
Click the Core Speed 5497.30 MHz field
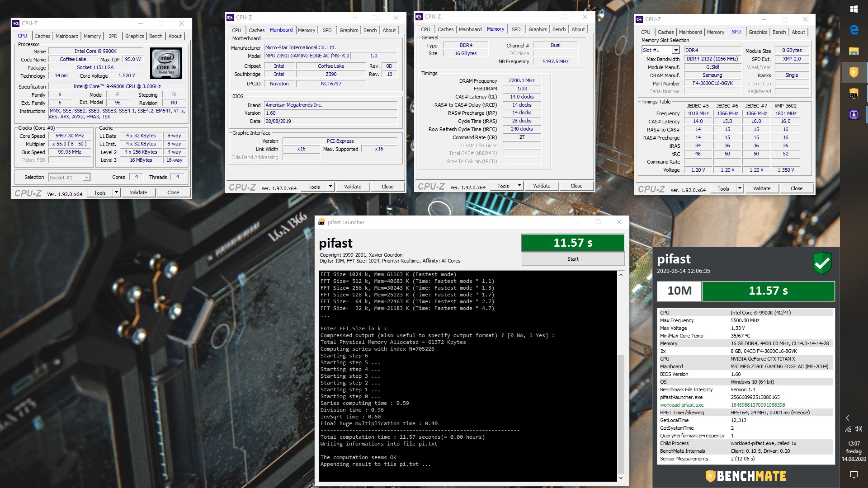click(70, 136)
